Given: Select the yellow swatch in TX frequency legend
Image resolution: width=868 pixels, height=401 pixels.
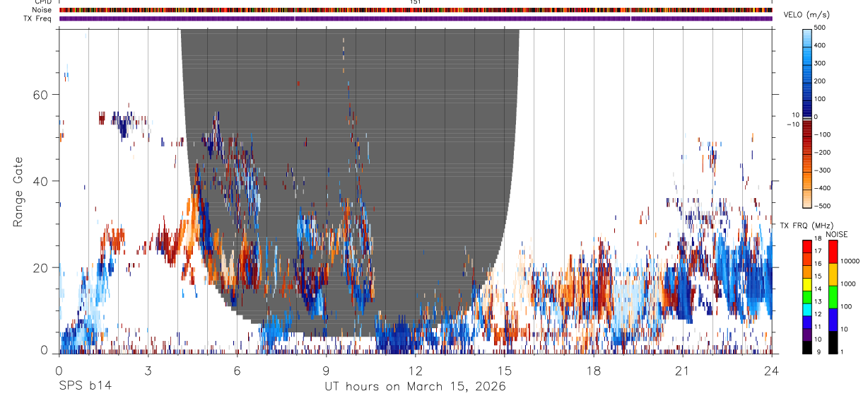Looking at the screenshot, I should [x=807, y=284].
